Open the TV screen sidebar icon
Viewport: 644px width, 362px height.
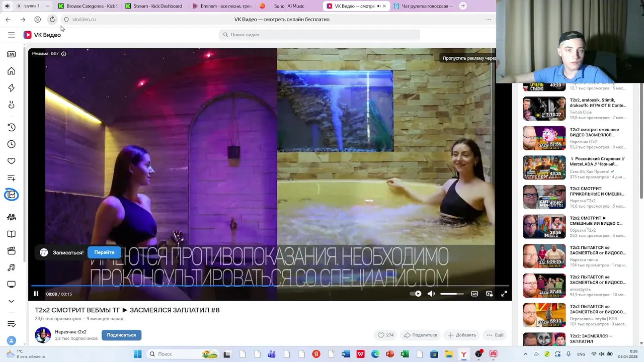[x=11, y=285]
